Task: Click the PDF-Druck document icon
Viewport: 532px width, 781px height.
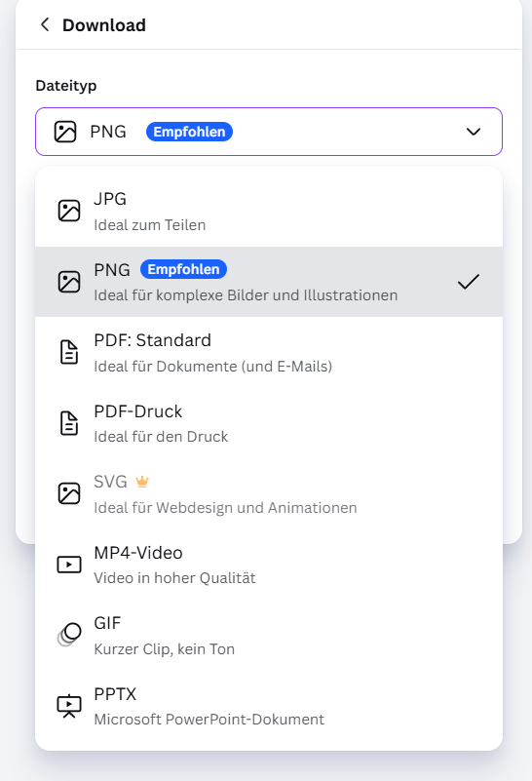Action: (x=69, y=423)
